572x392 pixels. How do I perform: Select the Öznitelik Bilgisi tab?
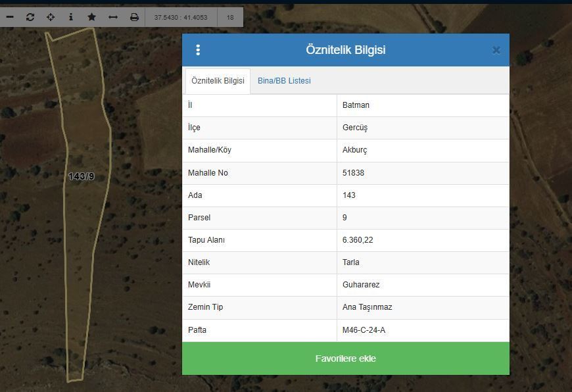tap(218, 81)
